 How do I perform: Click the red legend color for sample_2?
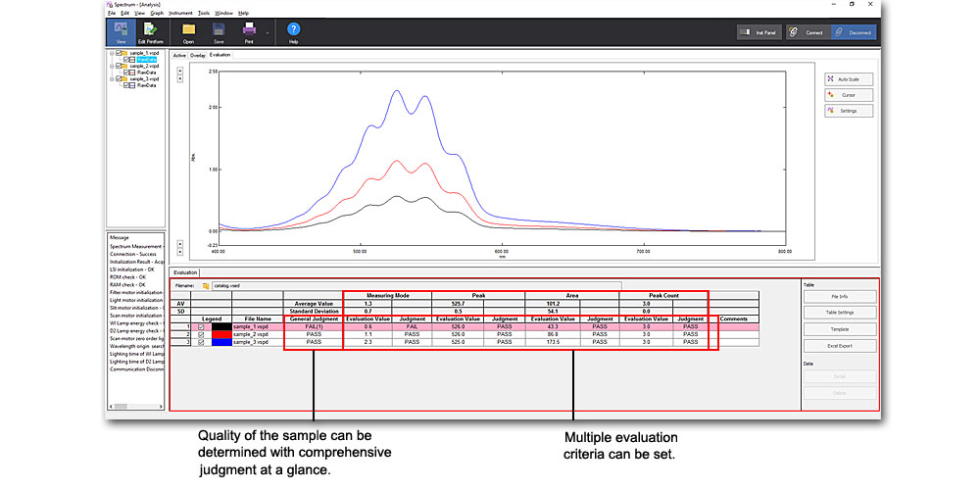coord(220,334)
